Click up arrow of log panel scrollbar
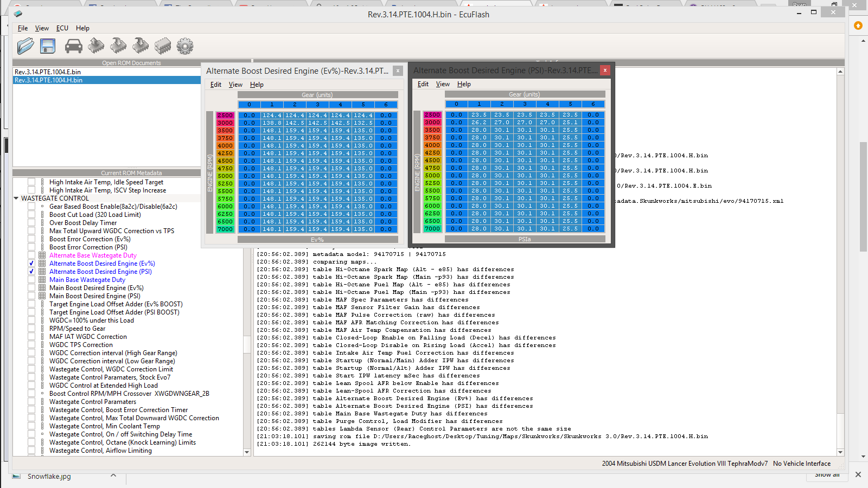The width and height of the screenshot is (868, 488). (x=840, y=72)
